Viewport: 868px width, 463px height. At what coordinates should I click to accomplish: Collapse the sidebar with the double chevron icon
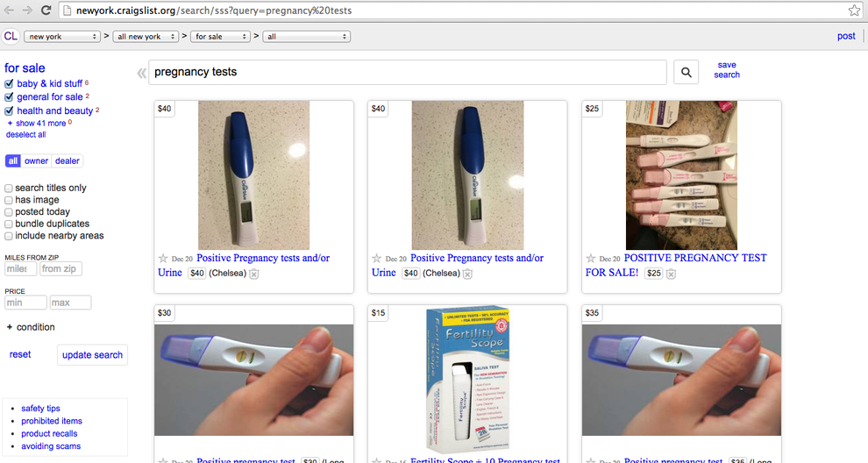pyautogui.click(x=142, y=73)
